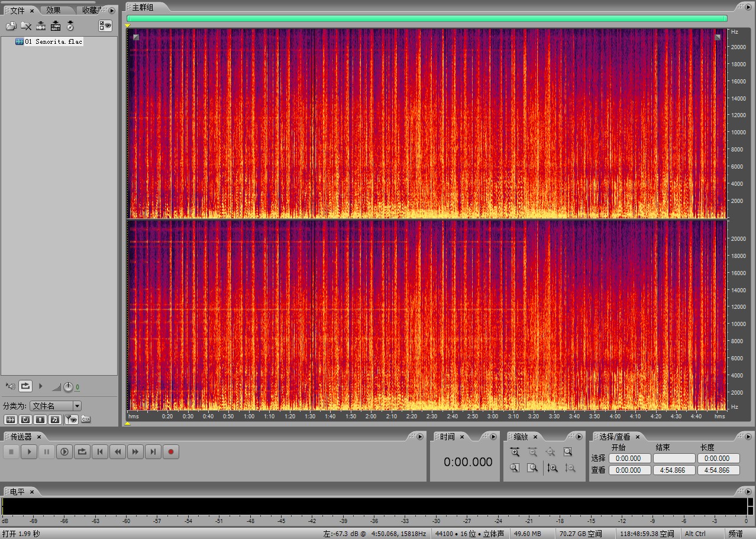The height and width of the screenshot is (539, 756).
Task: Toggle the file panel advanced options eye button
Action: [x=105, y=25]
